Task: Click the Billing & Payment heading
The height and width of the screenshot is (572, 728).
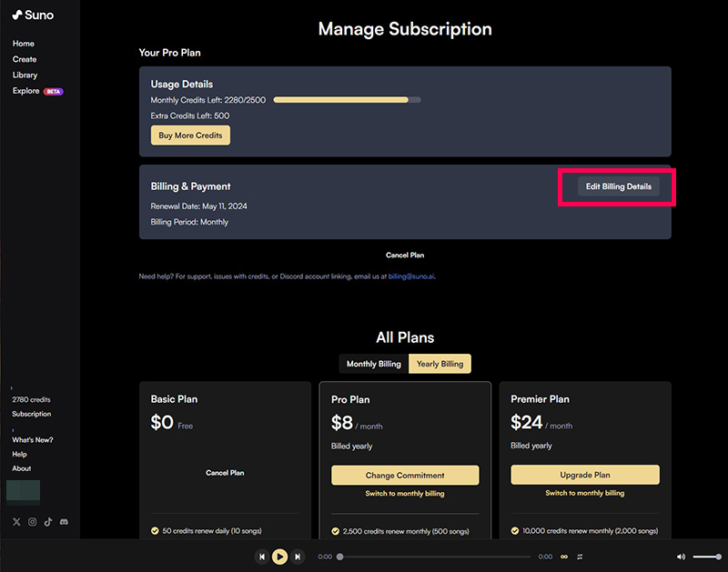Action: [x=190, y=186]
